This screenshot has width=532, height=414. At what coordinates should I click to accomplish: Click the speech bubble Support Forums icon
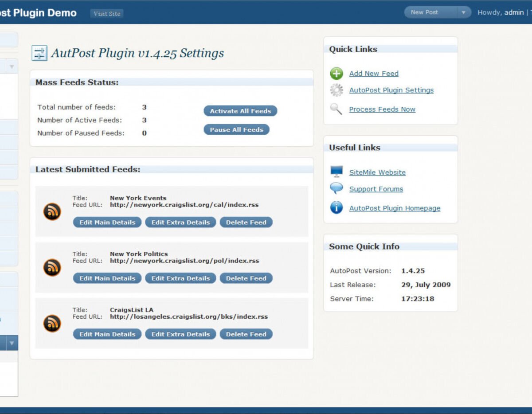tap(336, 188)
